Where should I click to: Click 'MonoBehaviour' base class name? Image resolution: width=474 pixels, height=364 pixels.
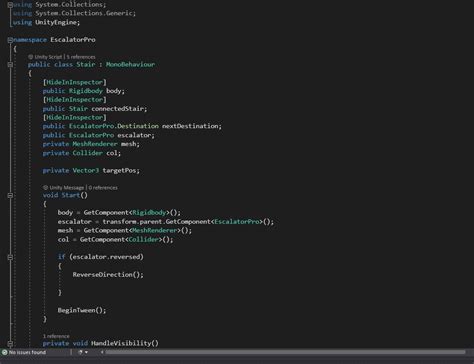pyautogui.click(x=130, y=64)
